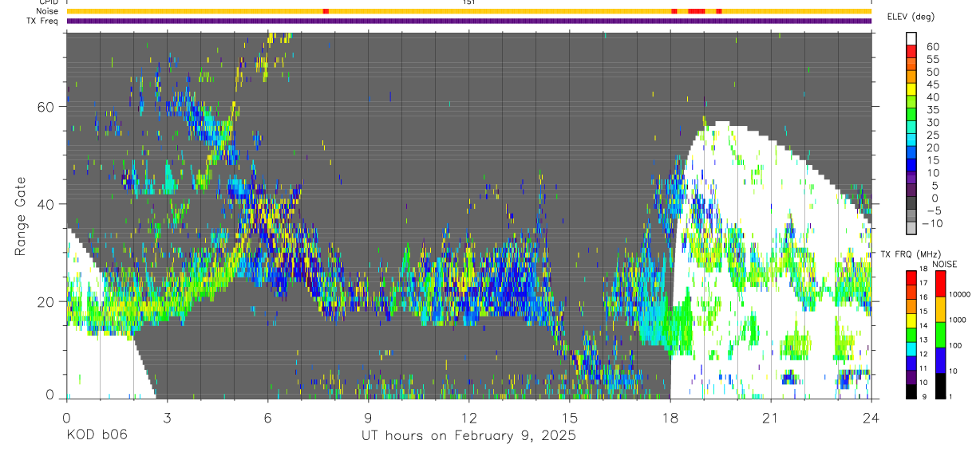Click the 'TX Freq' row label at top left
The height and width of the screenshot is (452, 980).
(x=43, y=21)
